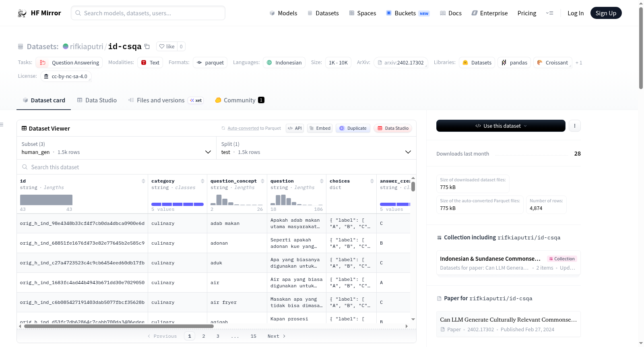Sort the question_concept column

pyautogui.click(x=262, y=181)
